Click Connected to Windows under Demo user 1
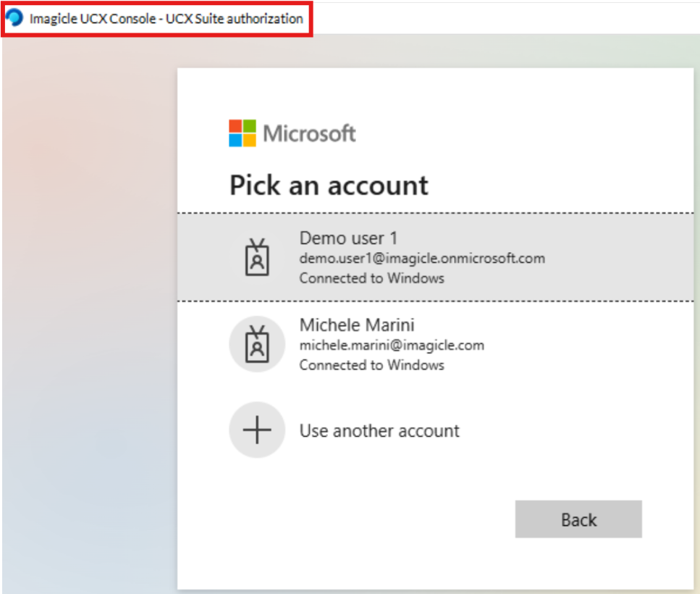 (x=371, y=278)
